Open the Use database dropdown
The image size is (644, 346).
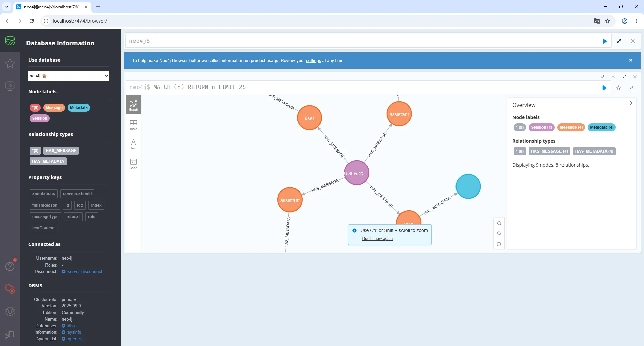69,76
